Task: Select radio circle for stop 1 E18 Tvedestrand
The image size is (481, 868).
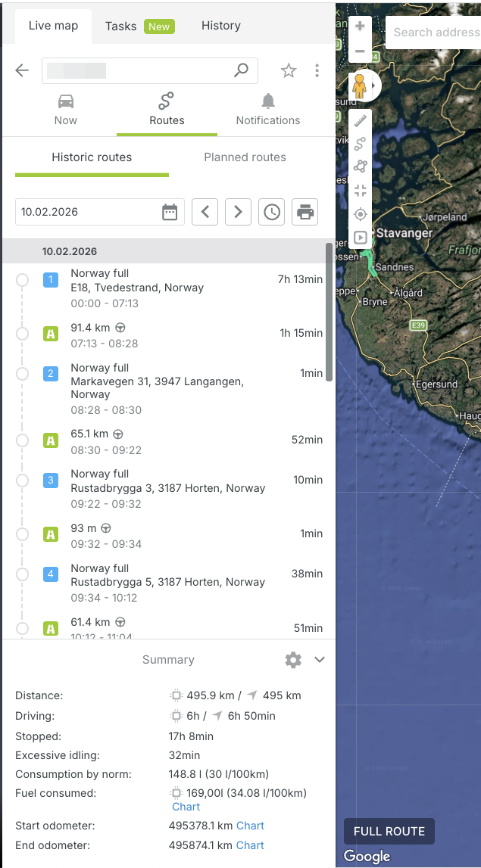Action: 23,281
